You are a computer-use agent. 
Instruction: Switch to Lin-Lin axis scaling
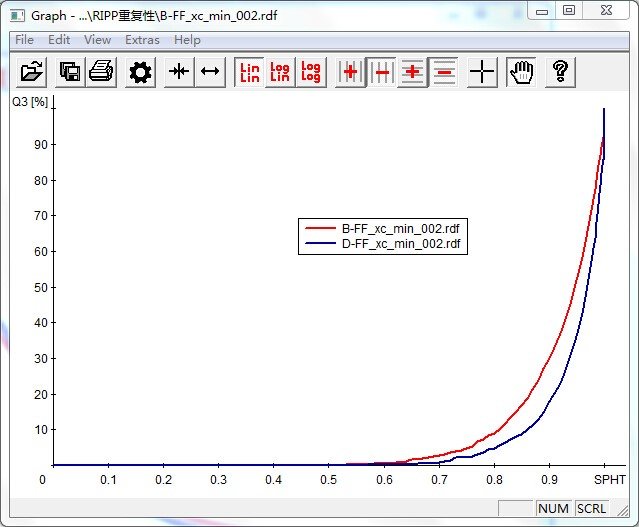click(x=249, y=72)
